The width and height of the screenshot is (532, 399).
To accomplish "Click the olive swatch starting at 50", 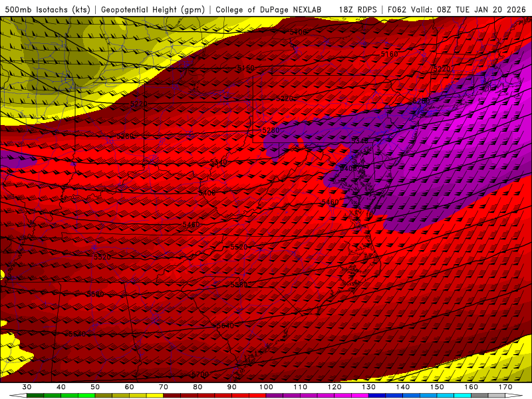I will pos(104,395).
